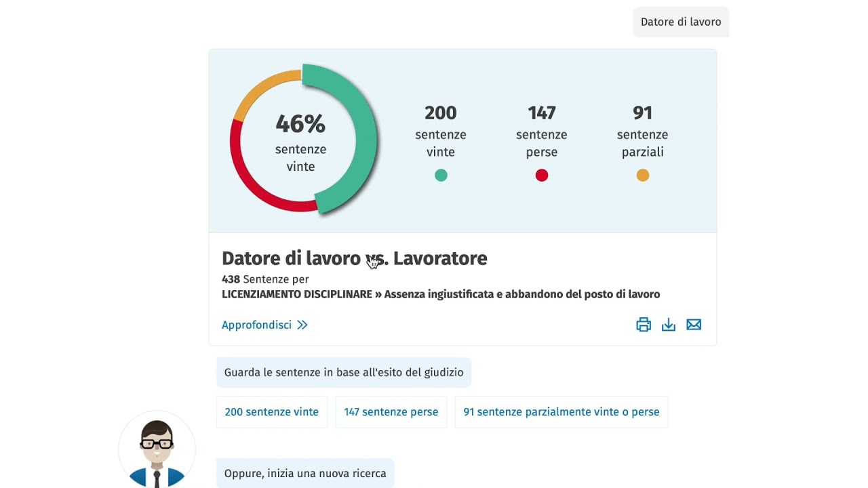This screenshot has height=488, width=868.
Task: Click the red dot under sentenze perse
Action: [541, 176]
